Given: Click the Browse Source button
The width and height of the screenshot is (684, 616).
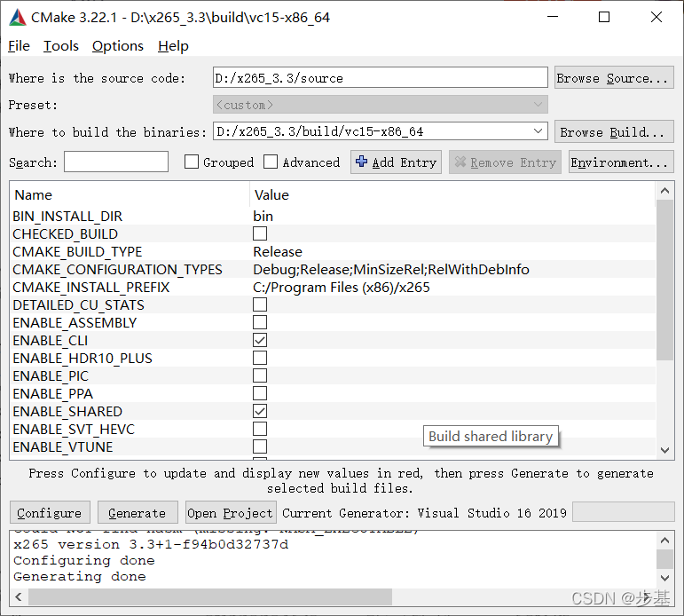Looking at the screenshot, I should [x=614, y=78].
